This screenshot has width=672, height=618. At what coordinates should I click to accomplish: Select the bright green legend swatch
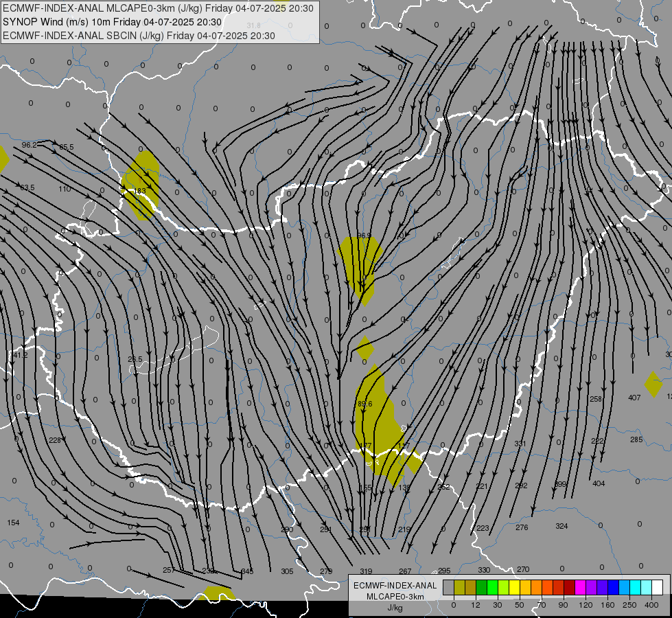pos(492,588)
